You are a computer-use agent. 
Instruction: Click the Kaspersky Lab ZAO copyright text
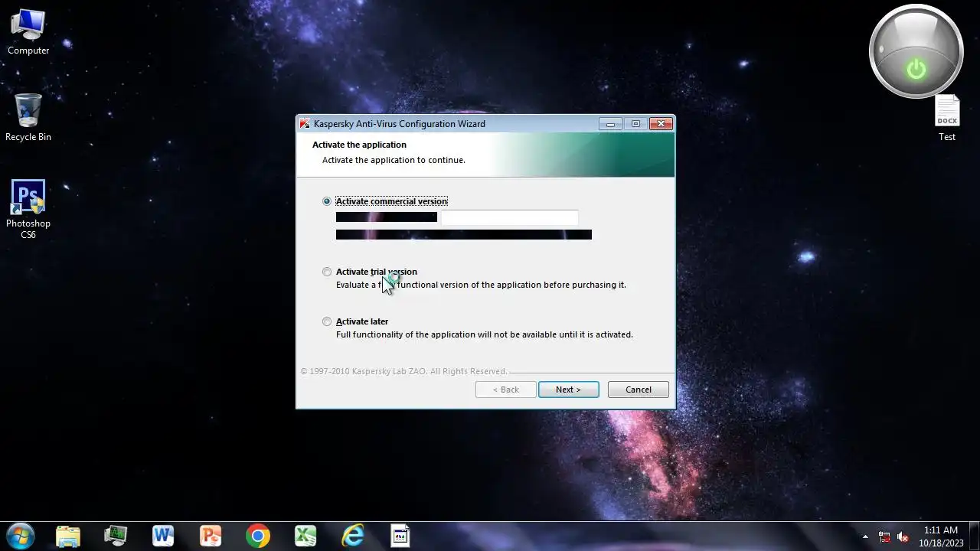point(404,371)
